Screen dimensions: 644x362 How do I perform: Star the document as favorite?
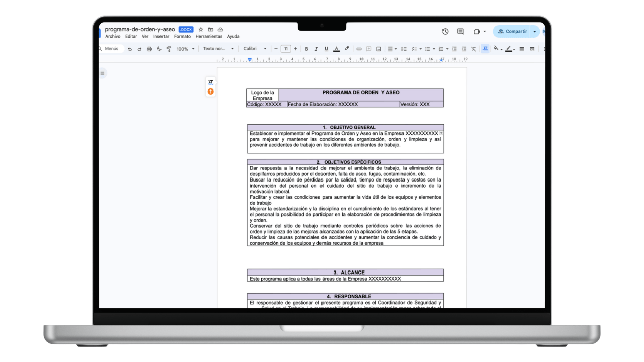[x=200, y=29]
